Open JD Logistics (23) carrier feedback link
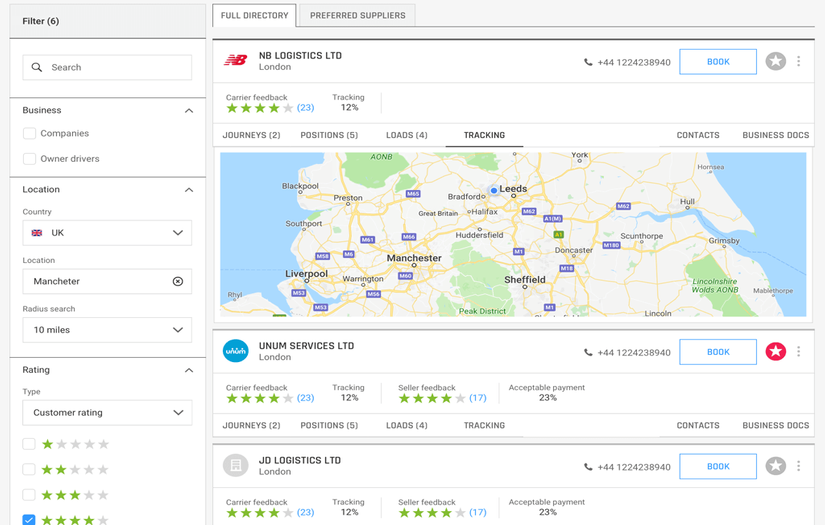This screenshot has width=825, height=525. (x=305, y=512)
